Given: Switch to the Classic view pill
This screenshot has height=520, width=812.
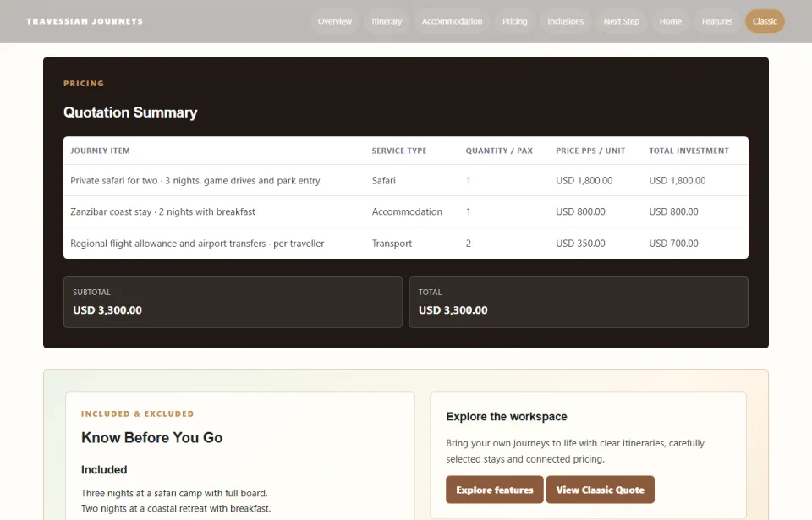Looking at the screenshot, I should pos(765,21).
